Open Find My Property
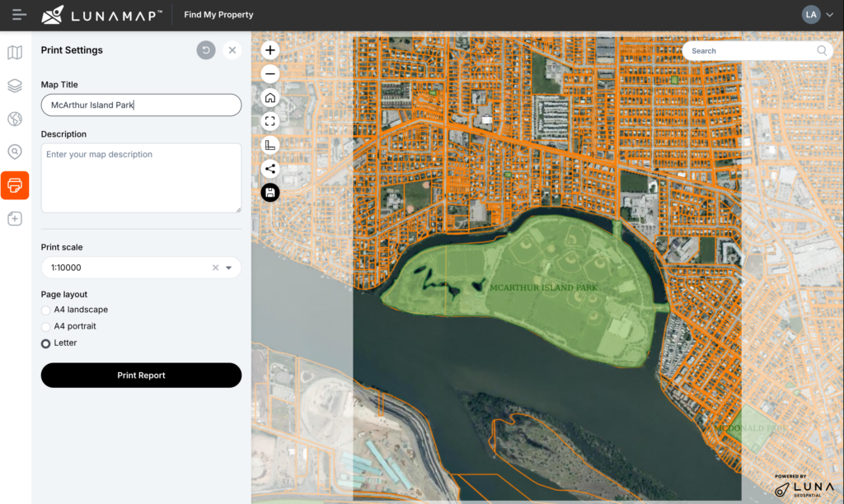The width and height of the screenshot is (844, 504). (x=218, y=15)
